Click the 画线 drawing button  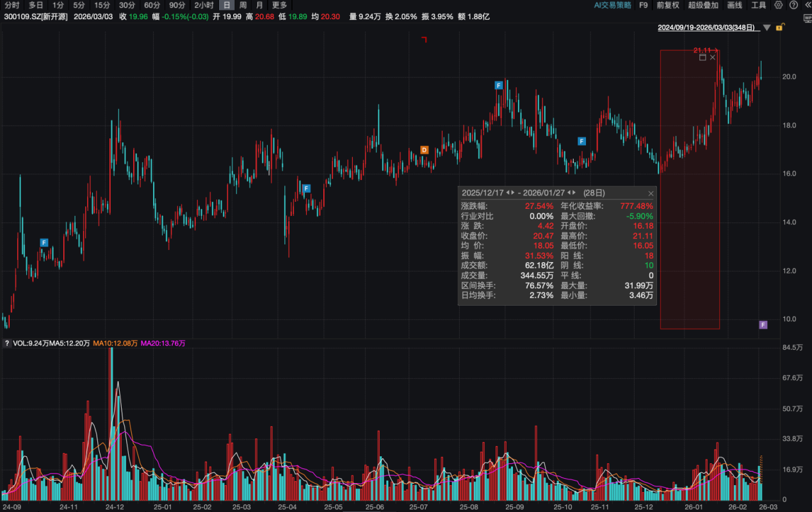point(735,5)
